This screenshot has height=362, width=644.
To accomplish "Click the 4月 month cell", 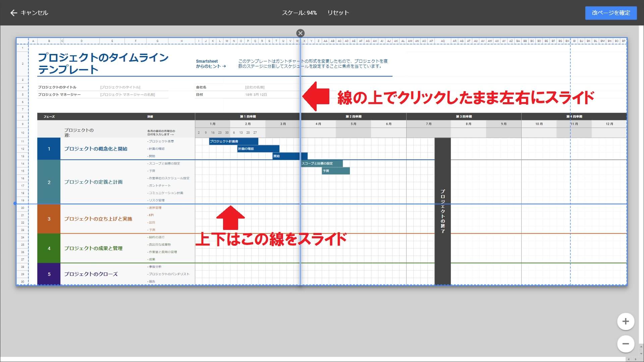I will tap(318, 124).
